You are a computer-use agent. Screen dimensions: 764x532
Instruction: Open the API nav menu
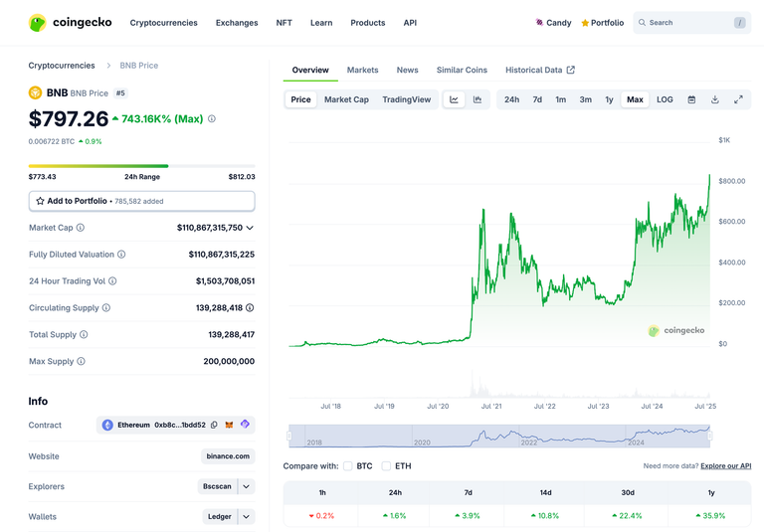(x=410, y=23)
